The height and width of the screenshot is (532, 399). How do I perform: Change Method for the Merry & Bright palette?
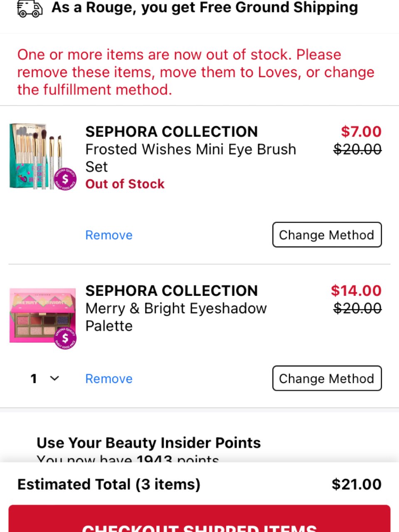(x=327, y=378)
